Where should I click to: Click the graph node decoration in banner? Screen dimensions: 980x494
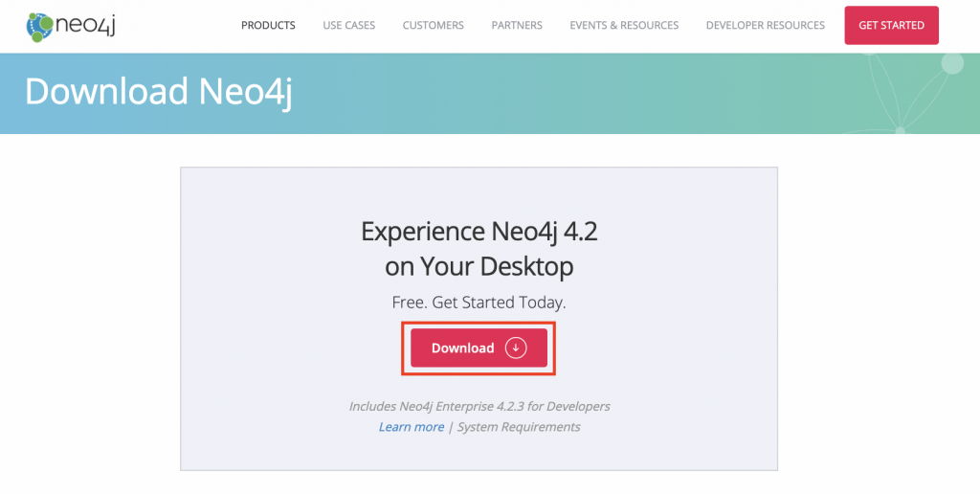tap(951, 64)
